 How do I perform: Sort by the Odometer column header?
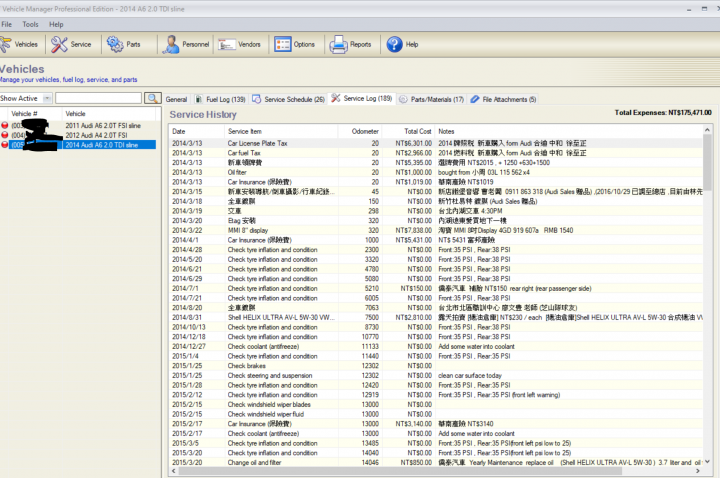[359, 131]
